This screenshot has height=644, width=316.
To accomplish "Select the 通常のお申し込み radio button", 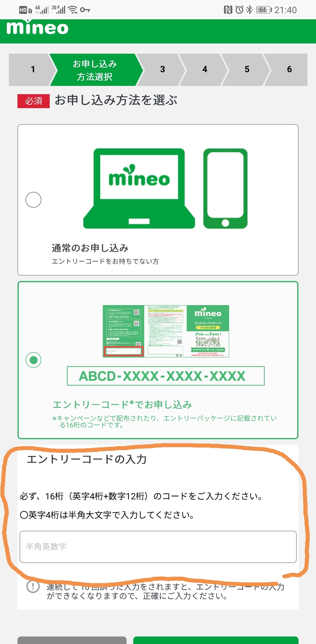I will (33, 200).
